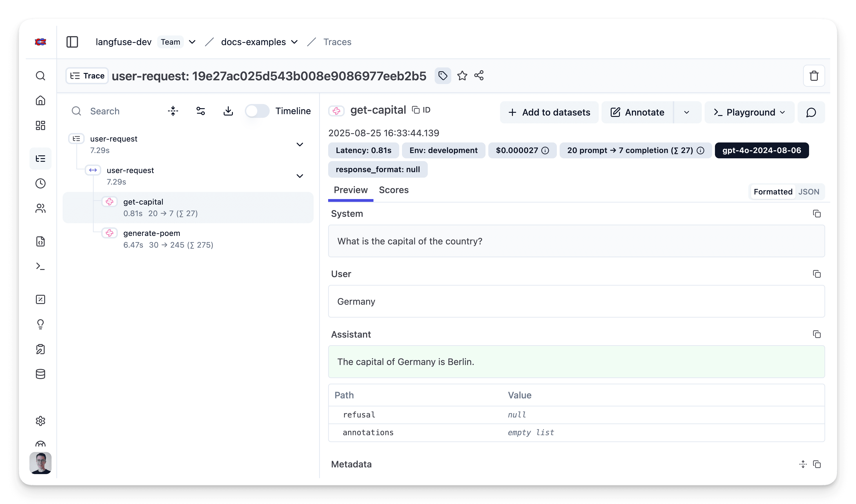856x504 pixels.
Task: Enable the Timeline toggle switch
Action: click(257, 111)
